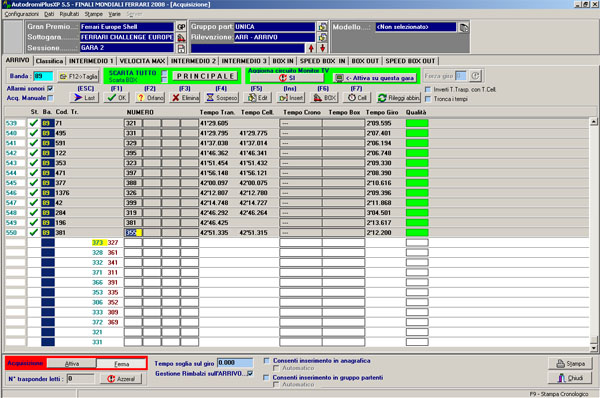Image resolution: width=600 pixels, height=398 pixels.
Task: Click the icon beside Gruppo part UNICA
Action: [x=323, y=27]
